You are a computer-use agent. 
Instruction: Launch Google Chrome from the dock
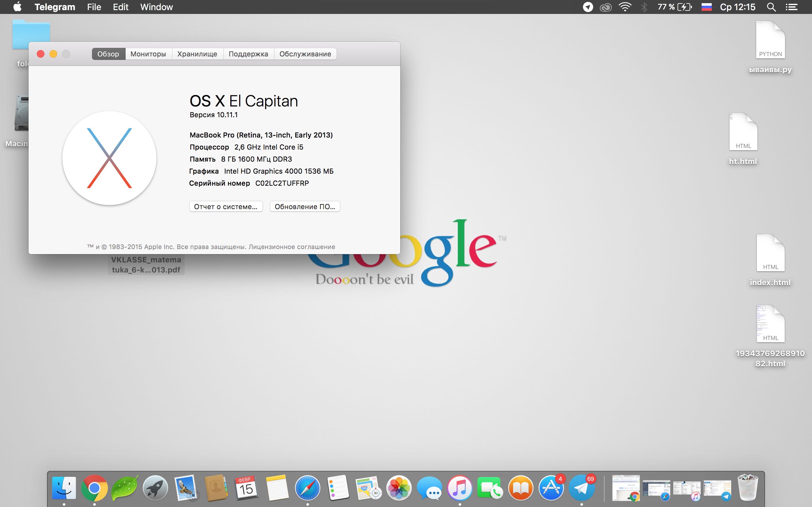tap(94, 488)
